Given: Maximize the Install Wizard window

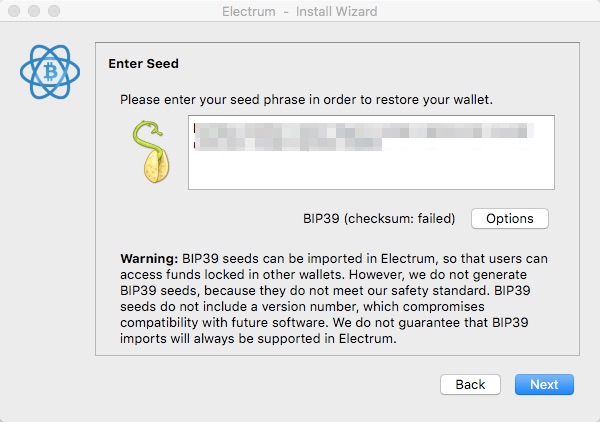Looking at the screenshot, I should 54,11.
